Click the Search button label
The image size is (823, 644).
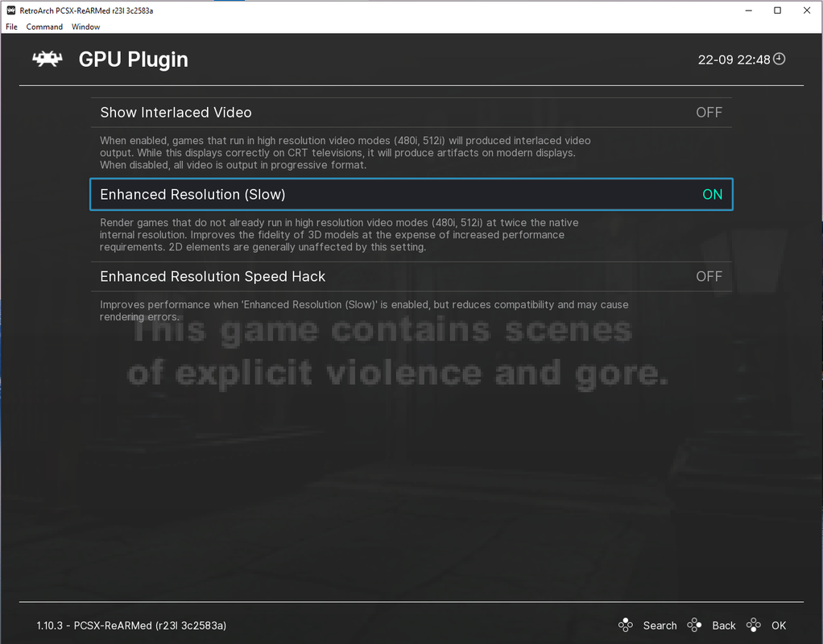660,625
